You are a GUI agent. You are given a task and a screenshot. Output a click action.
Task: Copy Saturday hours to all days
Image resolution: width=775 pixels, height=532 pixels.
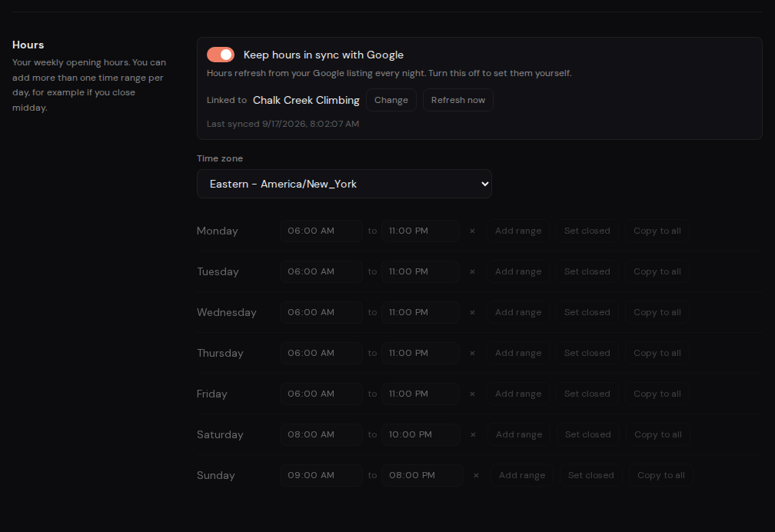coord(658,434)
